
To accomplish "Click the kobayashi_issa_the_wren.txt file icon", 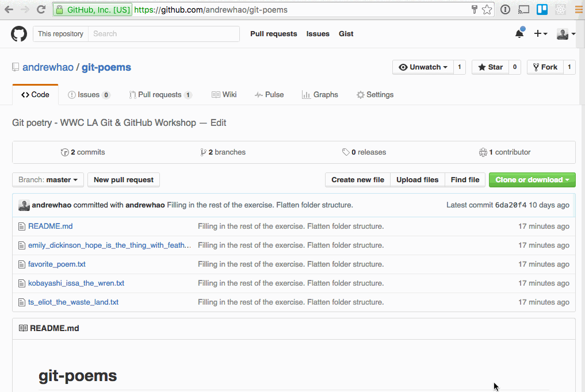I will (22, 283).
